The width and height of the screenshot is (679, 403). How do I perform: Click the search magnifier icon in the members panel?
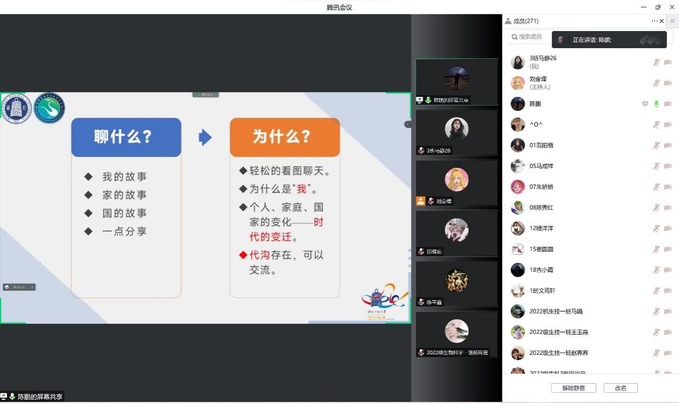point(513,37)
